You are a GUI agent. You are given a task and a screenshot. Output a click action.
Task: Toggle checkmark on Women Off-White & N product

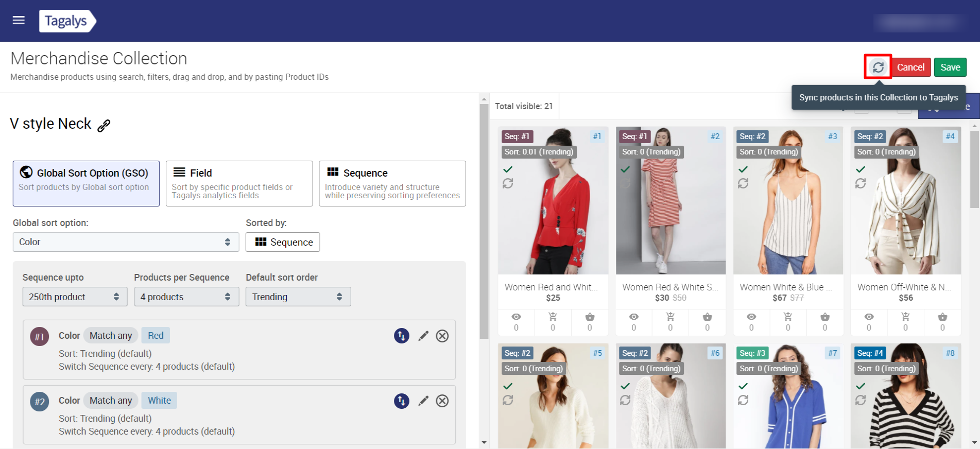[861, 169]
